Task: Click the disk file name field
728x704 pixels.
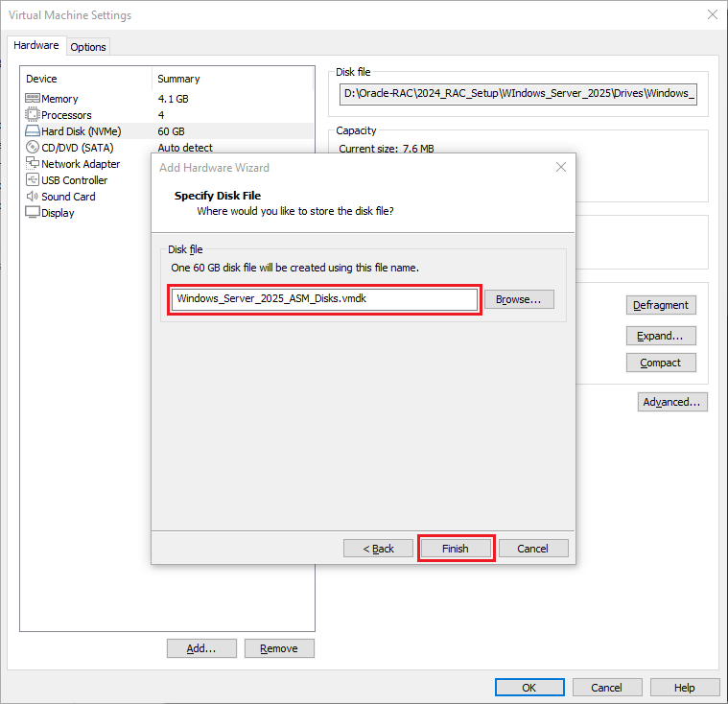Action: [x=324, y=299]
